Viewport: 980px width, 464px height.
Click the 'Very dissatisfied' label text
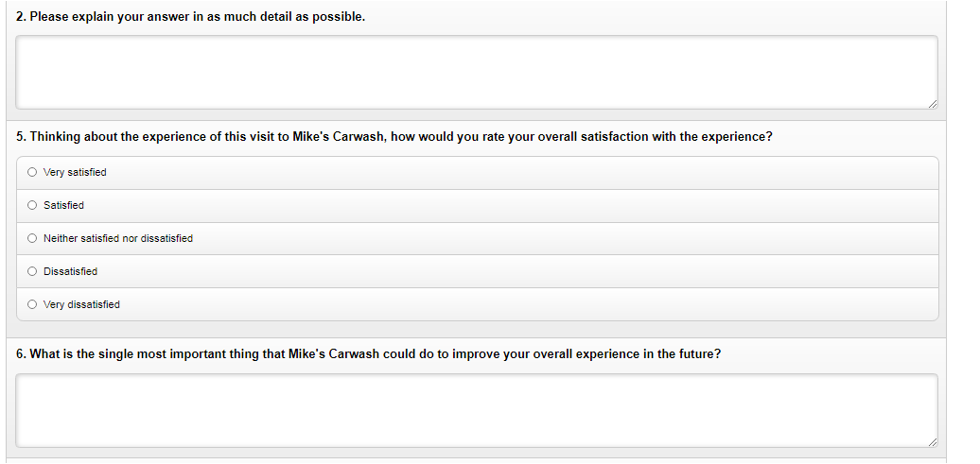[x=81, y=304]
